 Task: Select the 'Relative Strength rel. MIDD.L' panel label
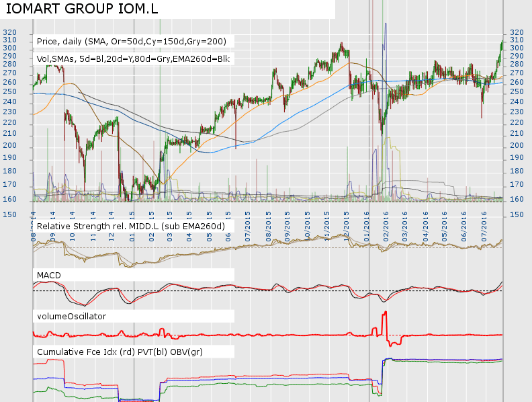pos(130,227)
